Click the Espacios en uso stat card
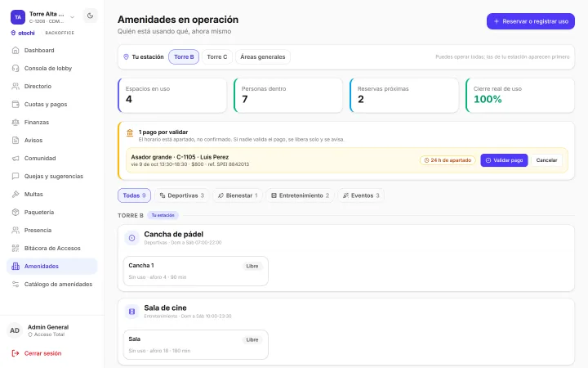Screen dimensions: 588x368 [172, 96]
